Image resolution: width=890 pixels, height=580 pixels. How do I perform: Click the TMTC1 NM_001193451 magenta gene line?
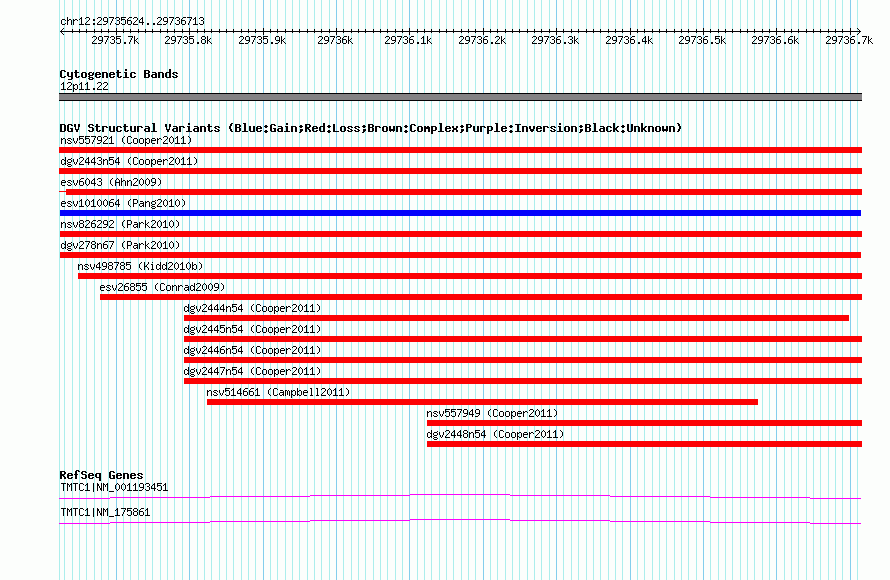(460, 497)
